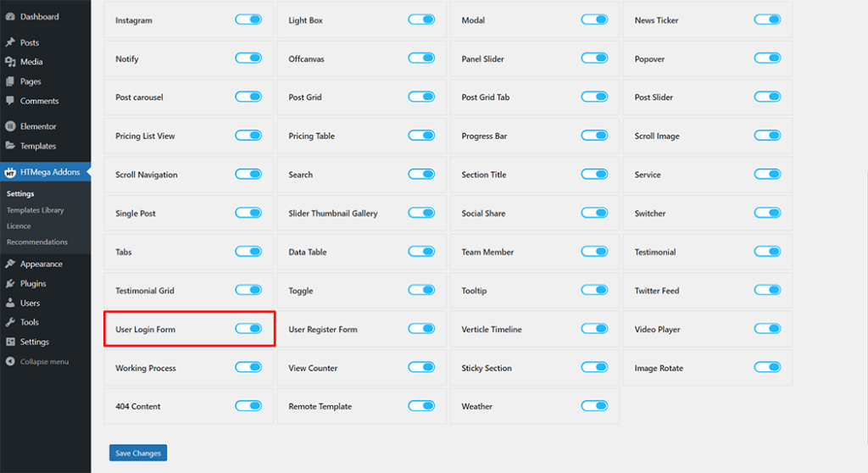This screenshot has width=868, height=473.
Task: Toggle the Twitter Feed switch
Action: (x=767, y=290)
